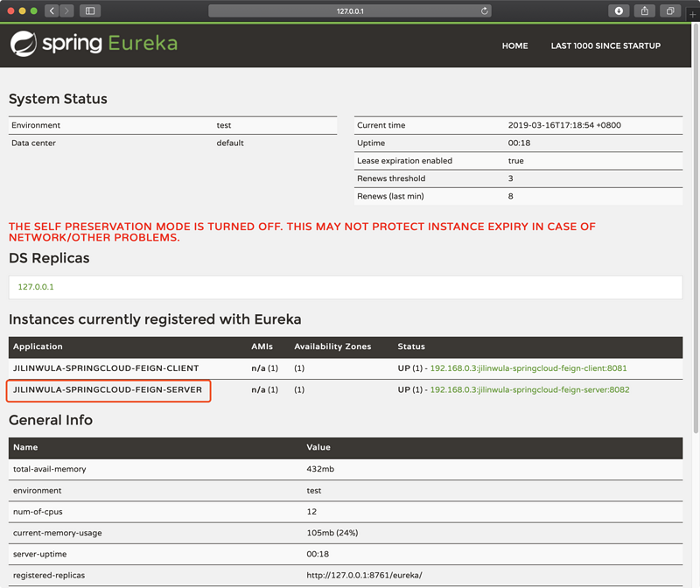The image size is (700, 588).
Task: Click the self preservation warning message
Action: click(x=302, y=232)
